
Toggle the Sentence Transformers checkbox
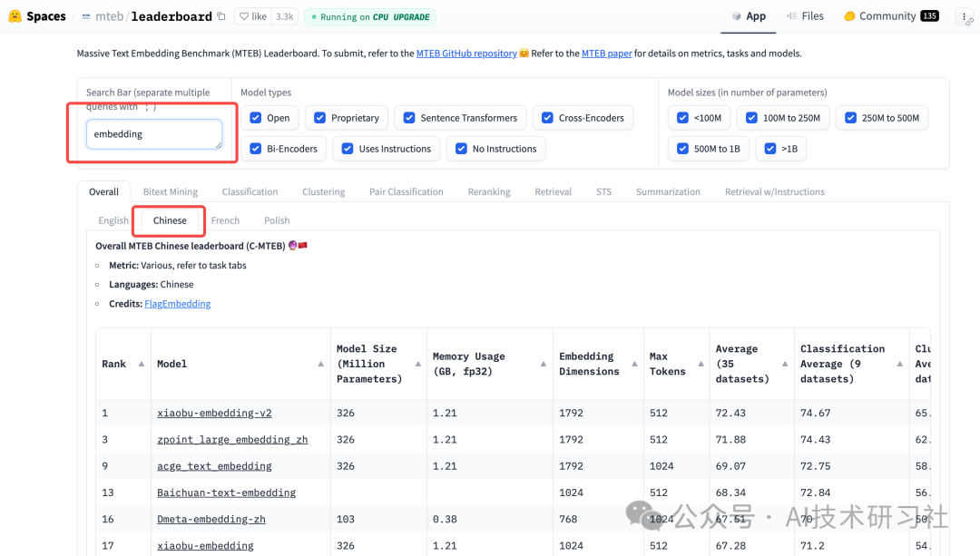(409, 118)
